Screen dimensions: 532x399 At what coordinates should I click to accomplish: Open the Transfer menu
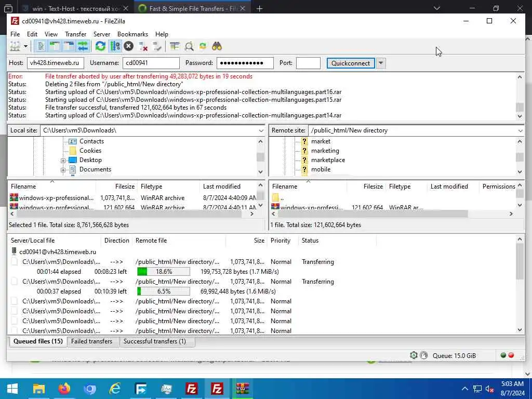coord(76,34)
